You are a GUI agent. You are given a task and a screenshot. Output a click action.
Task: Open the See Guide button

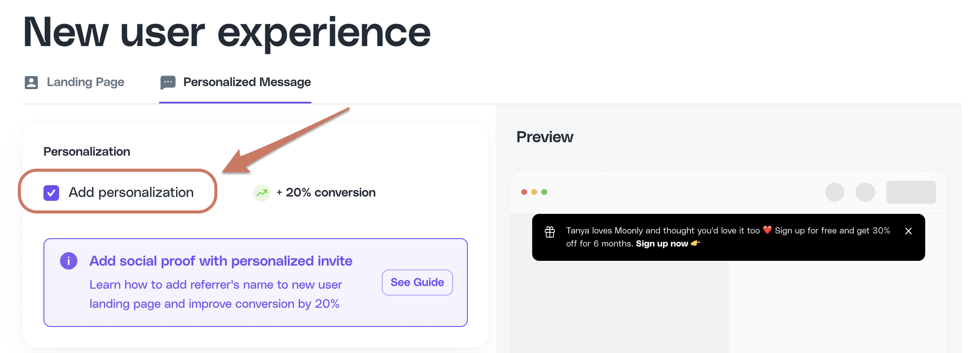coord(417,283)
